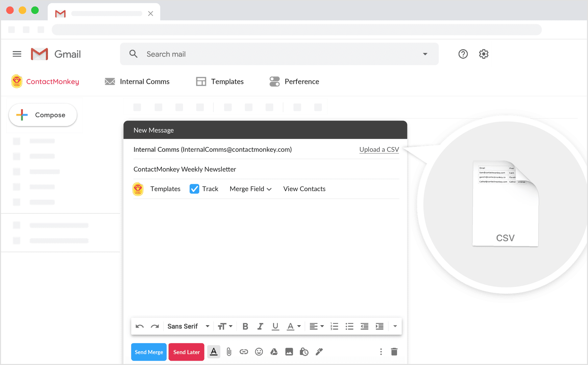Click the browser address bar

coord(297,29)
